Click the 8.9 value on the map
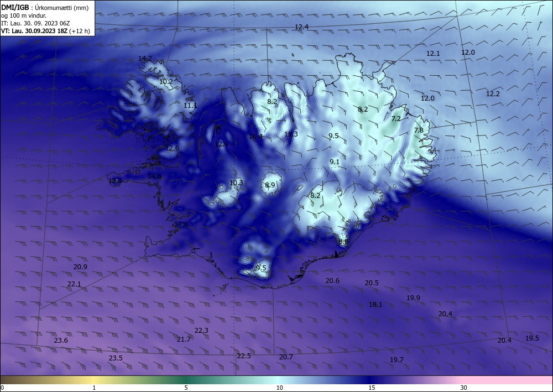The height and width of the screenshot is (392, 553). point(270,185)
